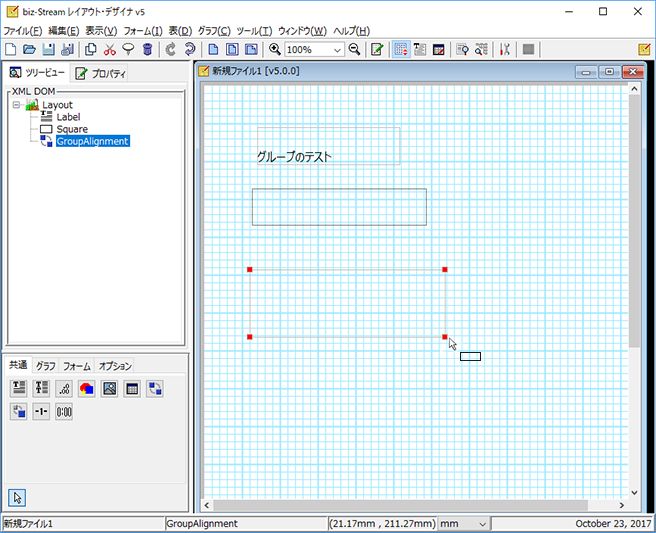
Task: Click the scissors Cut icon
Action: pyautogui.click(x=110, y=49)
